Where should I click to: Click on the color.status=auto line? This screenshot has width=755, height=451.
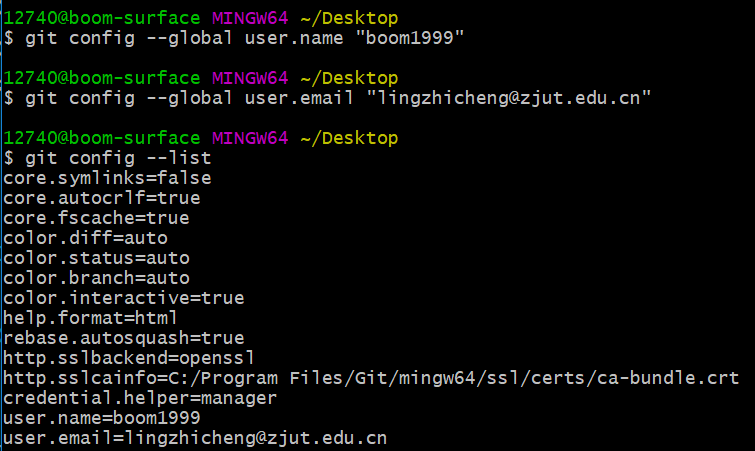(96, 258)
